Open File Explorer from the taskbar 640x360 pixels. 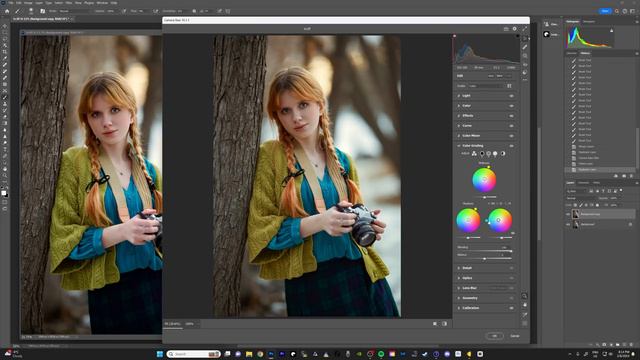(249, 354)
